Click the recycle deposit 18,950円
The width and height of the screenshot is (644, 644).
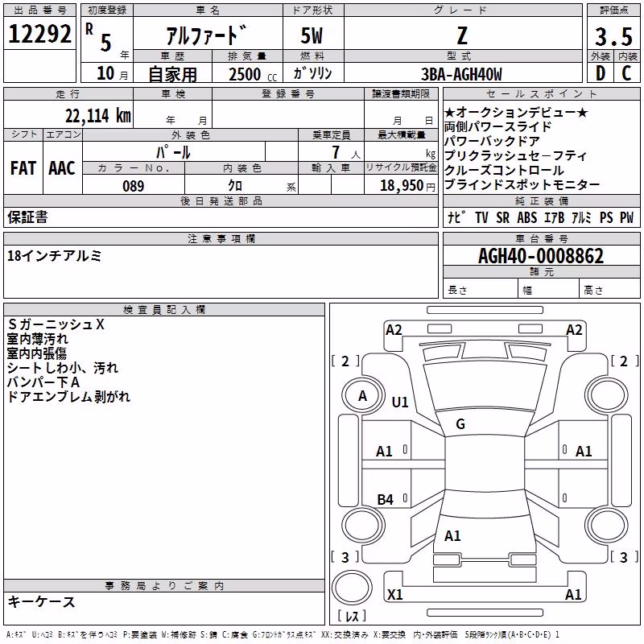click(x=407, y=186)
